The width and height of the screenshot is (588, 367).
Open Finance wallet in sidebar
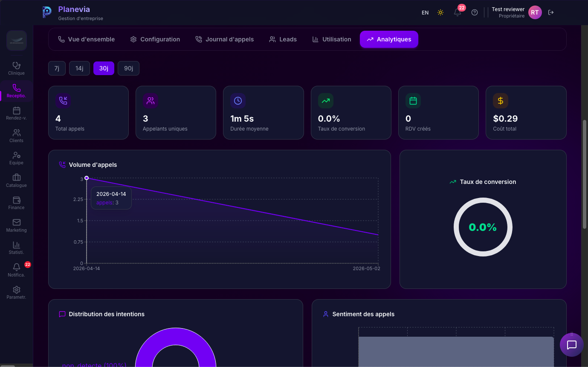click(17, 203)
